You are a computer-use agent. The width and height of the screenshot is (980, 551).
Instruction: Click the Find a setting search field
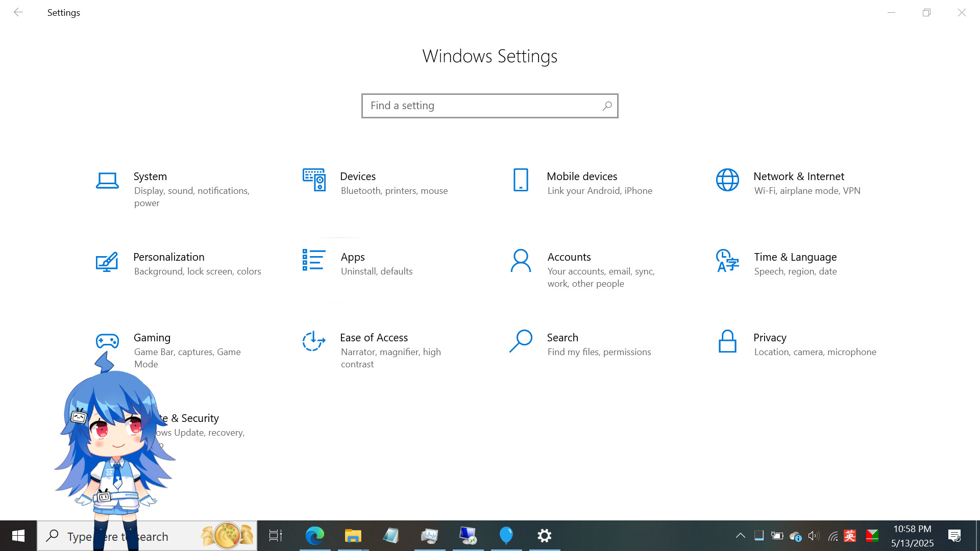tap(490, 106)
